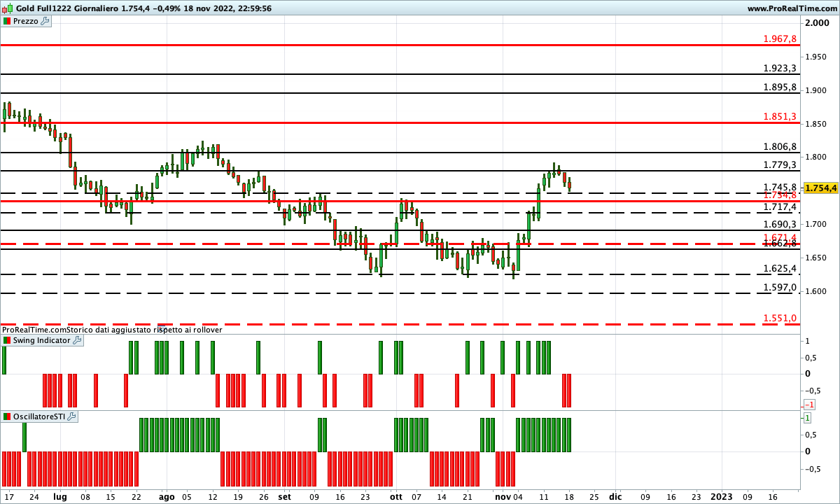The height and width of the screenshot is (504, 840).
Task: Click the yellow current price tag 1.754,4
Action: click(821, 188)
